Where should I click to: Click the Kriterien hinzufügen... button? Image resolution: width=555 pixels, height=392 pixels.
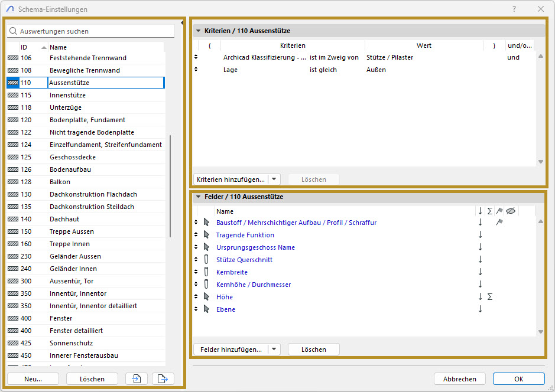tap(231, 179)
